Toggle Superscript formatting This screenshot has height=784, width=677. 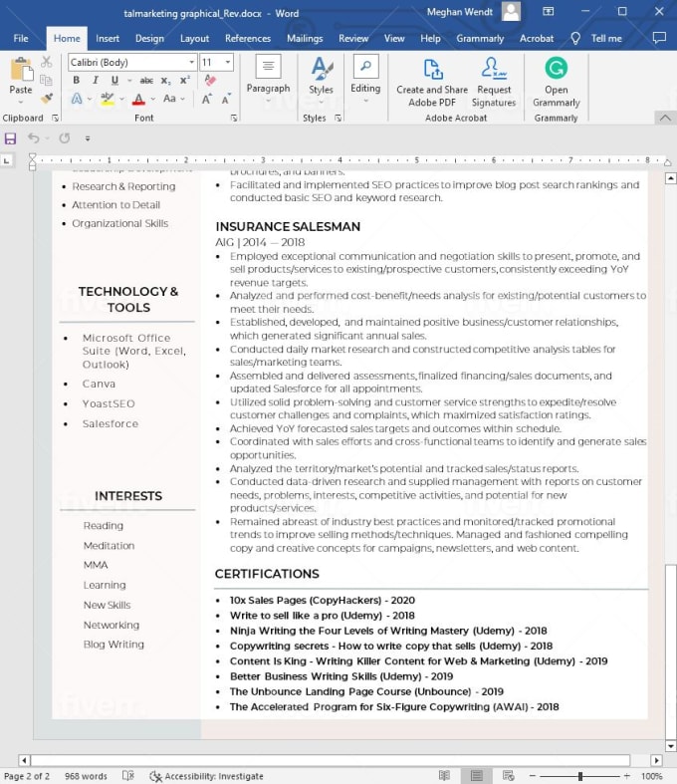(185, 80)
